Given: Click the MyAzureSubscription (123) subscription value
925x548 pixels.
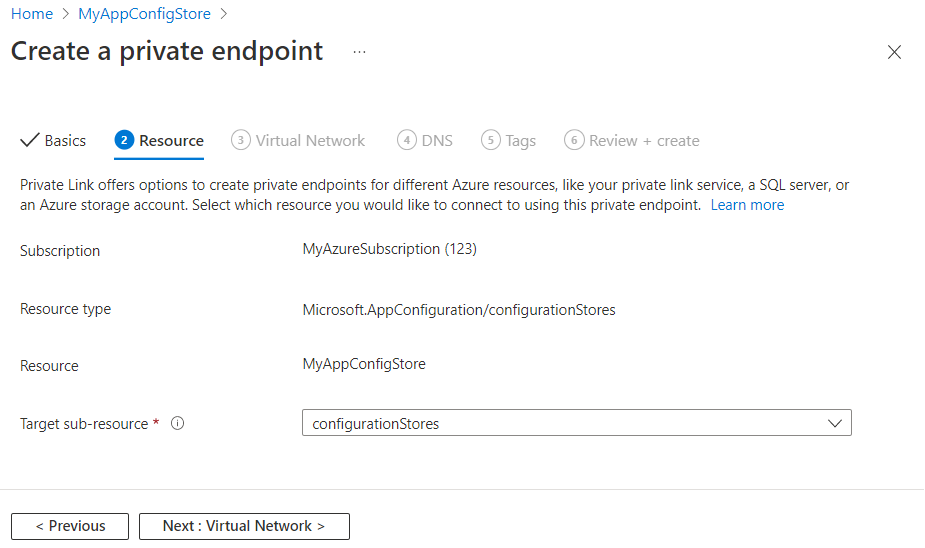Looking at the screenshot, I should (389, 249).
